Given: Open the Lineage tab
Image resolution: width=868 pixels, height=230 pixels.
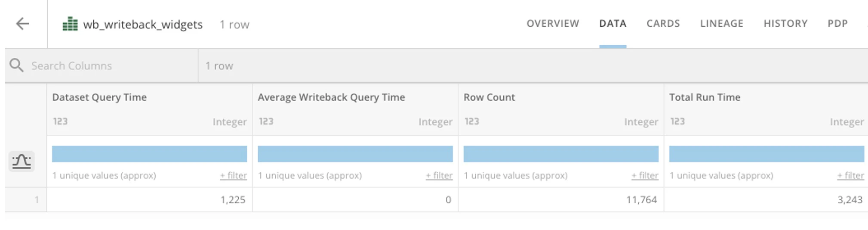Looking at the screenshot, I should coord(721,24).
